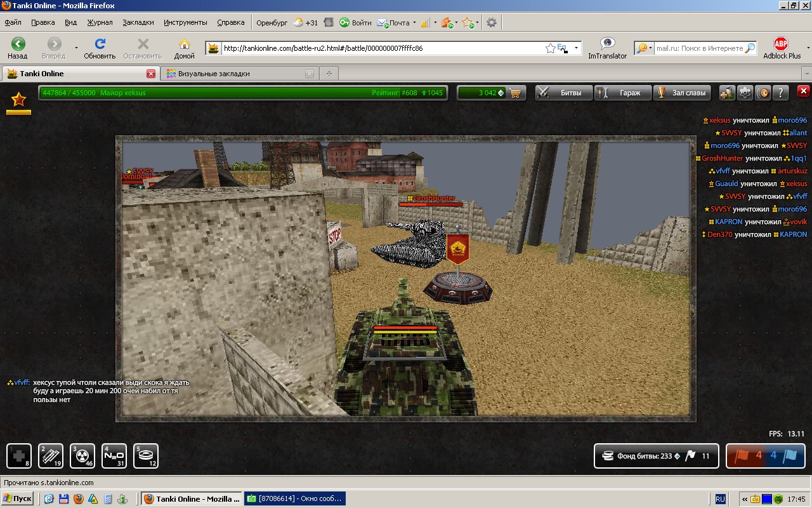This screenshot has width=812, height=508.
Task: Click the Назад back button
Action: [18, 48]
